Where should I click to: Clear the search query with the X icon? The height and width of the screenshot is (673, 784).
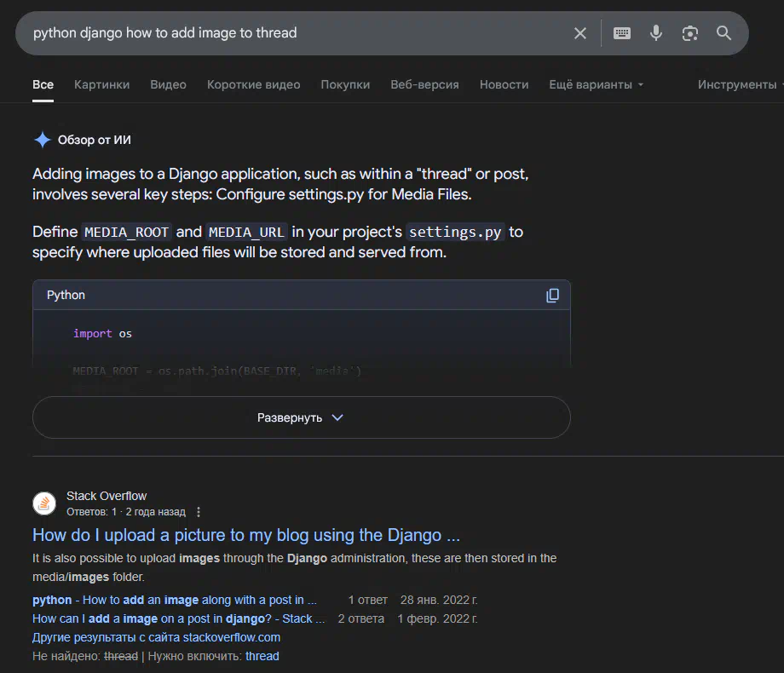tap(580, 33)
